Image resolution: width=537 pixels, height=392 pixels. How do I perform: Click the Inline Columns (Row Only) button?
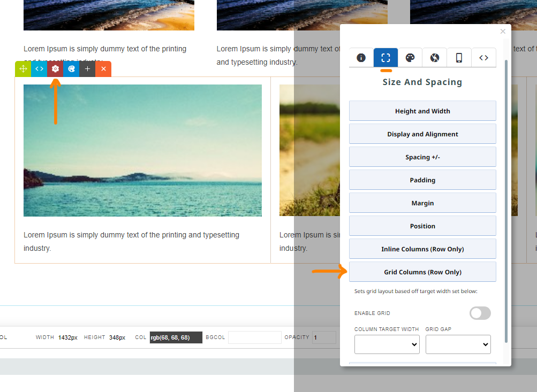click(422, 249)
